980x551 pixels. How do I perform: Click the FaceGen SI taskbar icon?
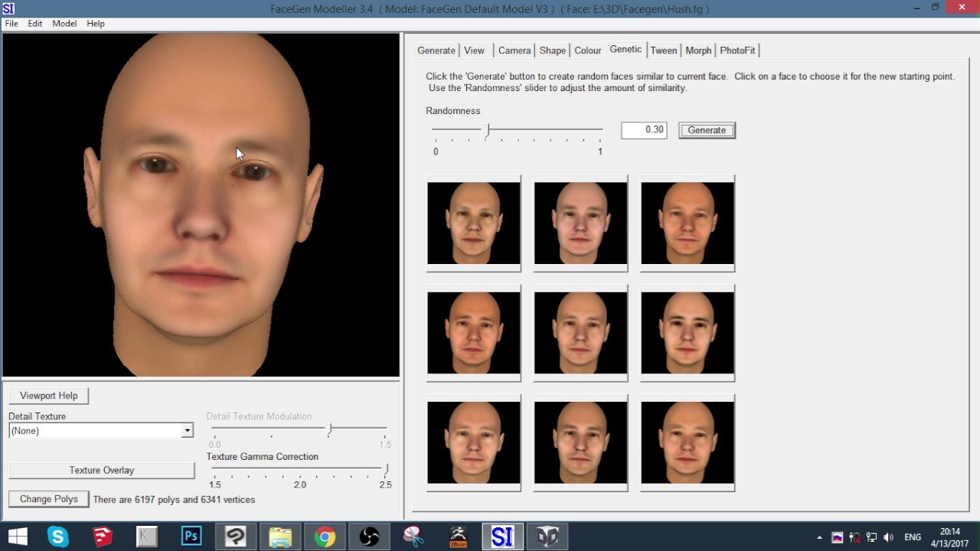pyautogui.click(x=502, y=536)
